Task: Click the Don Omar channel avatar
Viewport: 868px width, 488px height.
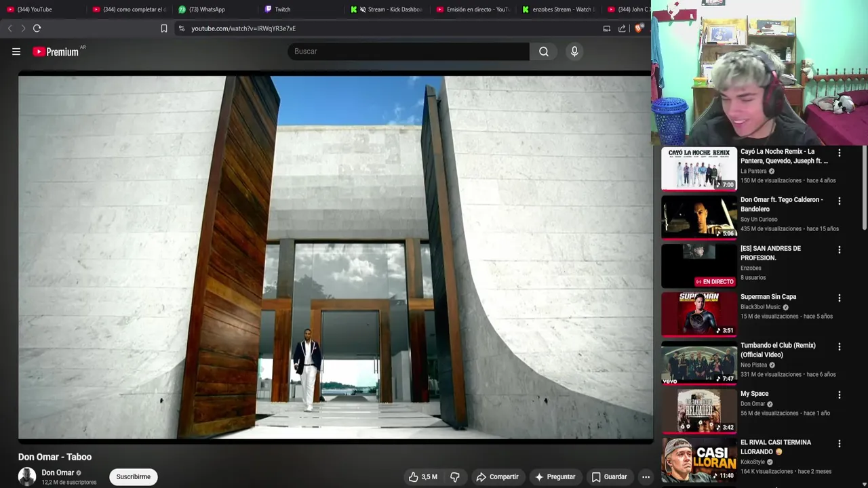Action: (x=27, y=476)
